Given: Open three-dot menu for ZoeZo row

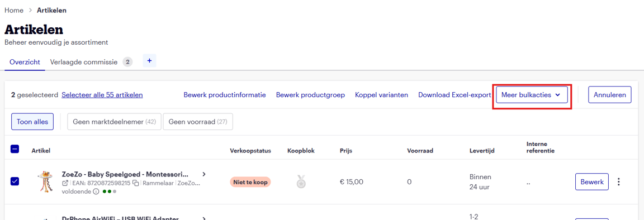Looking at the screenshot, I should click(x=619, y=182).
